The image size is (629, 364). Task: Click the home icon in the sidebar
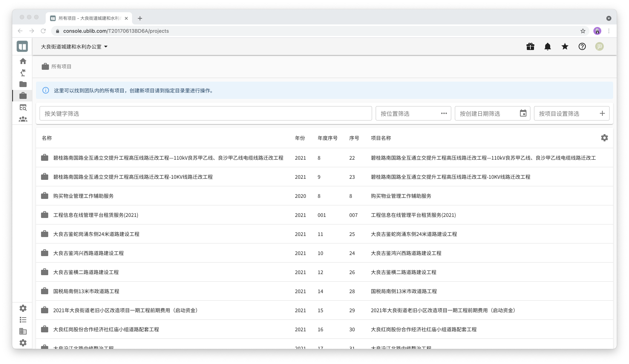coord(23,61)
